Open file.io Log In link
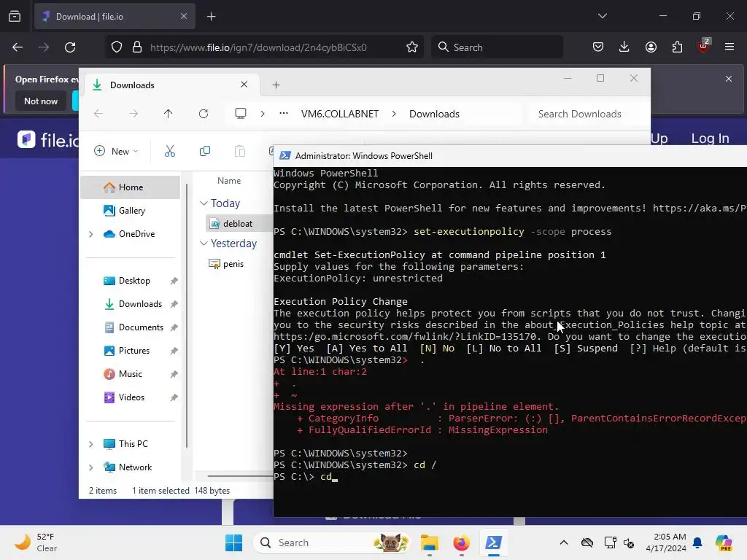 tap(710, 138)
